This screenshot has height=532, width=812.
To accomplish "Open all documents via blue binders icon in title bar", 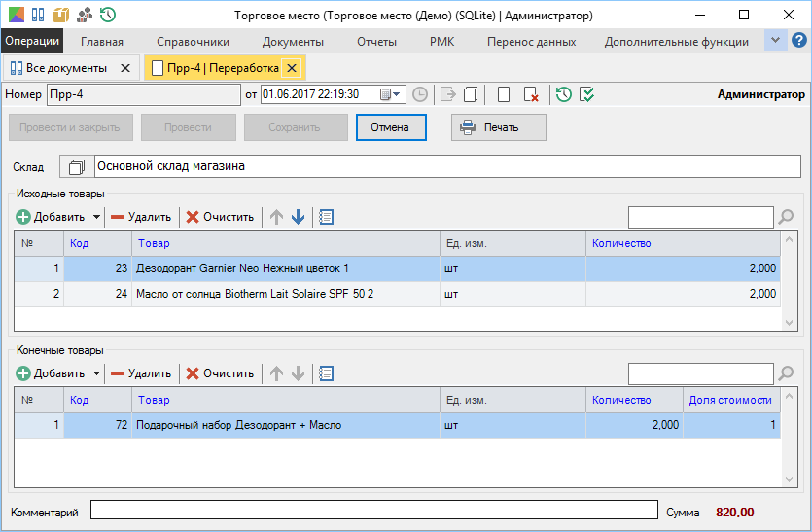I will [x=38, y=15].
